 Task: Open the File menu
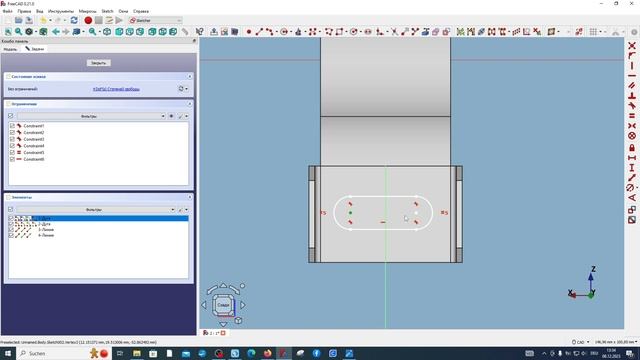click(x=8, y=11)
